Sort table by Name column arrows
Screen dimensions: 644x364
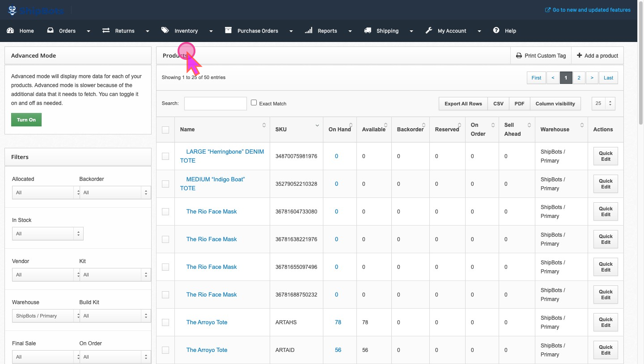pyautogui.click(x=264, y=125)
